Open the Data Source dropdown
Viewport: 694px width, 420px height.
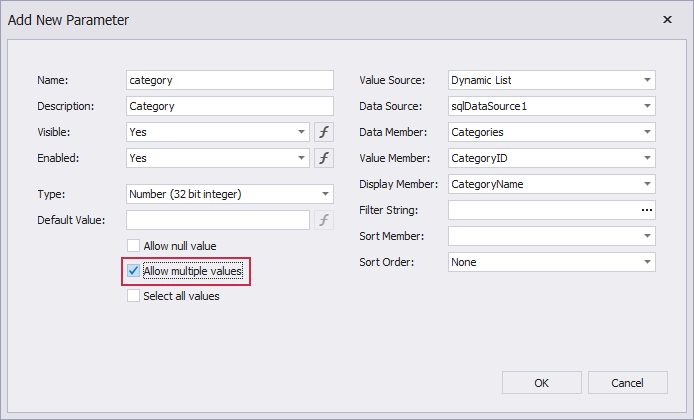tap(647, 106)
